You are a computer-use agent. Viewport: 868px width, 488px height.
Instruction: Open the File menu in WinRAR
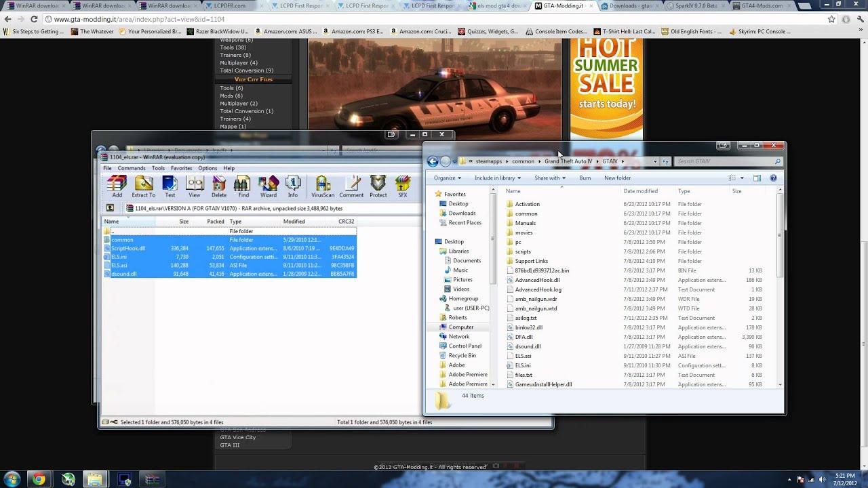[x=107, y=168]
